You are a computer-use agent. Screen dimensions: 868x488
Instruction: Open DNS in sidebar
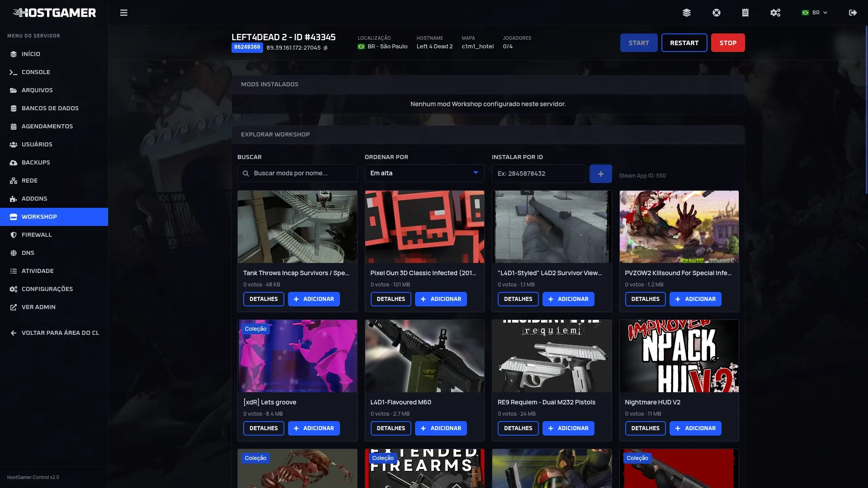(x=54, y=253)
